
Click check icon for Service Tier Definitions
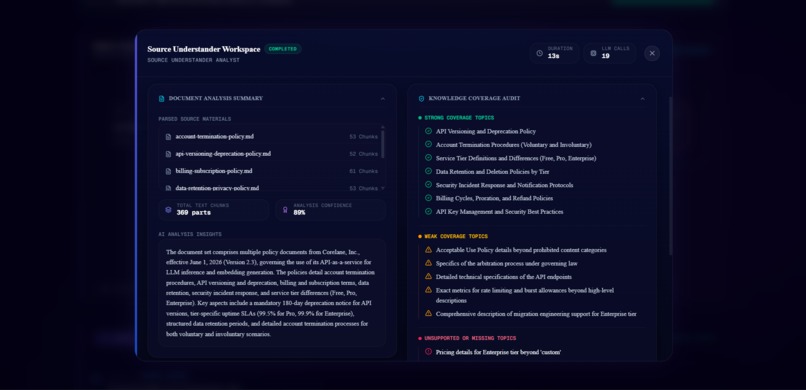tap(428, 158)
